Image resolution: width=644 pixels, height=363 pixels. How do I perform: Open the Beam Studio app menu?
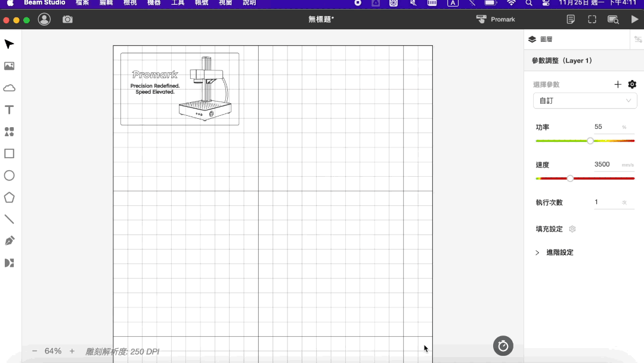pos(44,3)
